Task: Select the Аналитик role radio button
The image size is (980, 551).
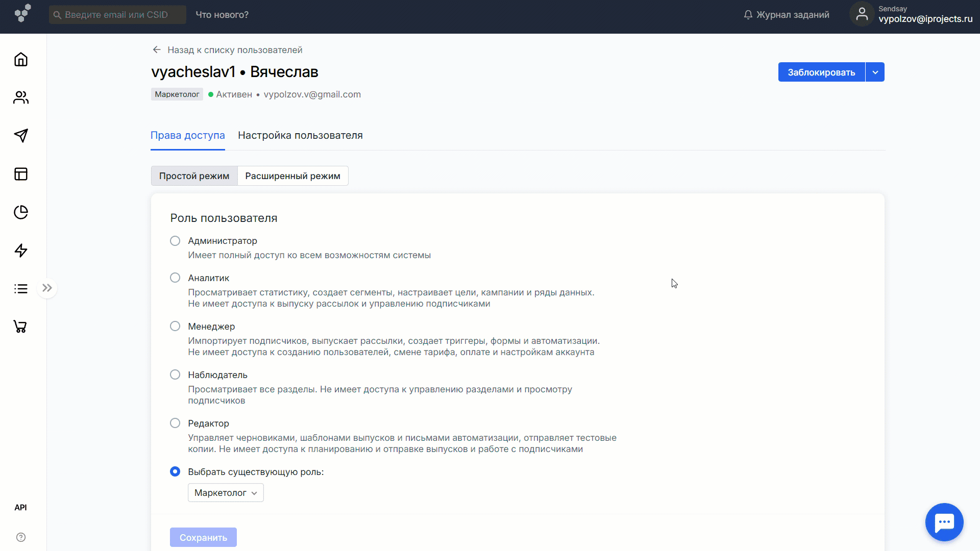Action: (175, 278)
